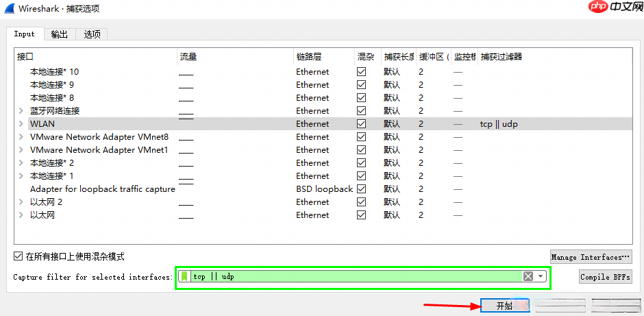Toggle promiscuous checkbox for 本地连接* 2
This screenshot has height=316, width=644.
[x=362, y=163]
